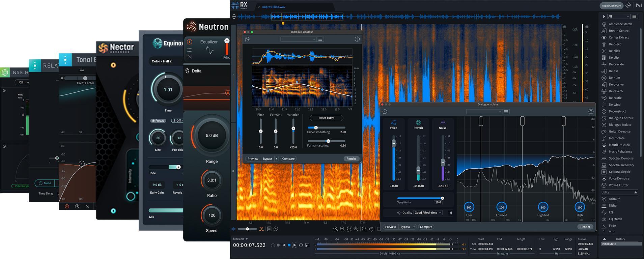Open the De-hum module

click(614, 78)
